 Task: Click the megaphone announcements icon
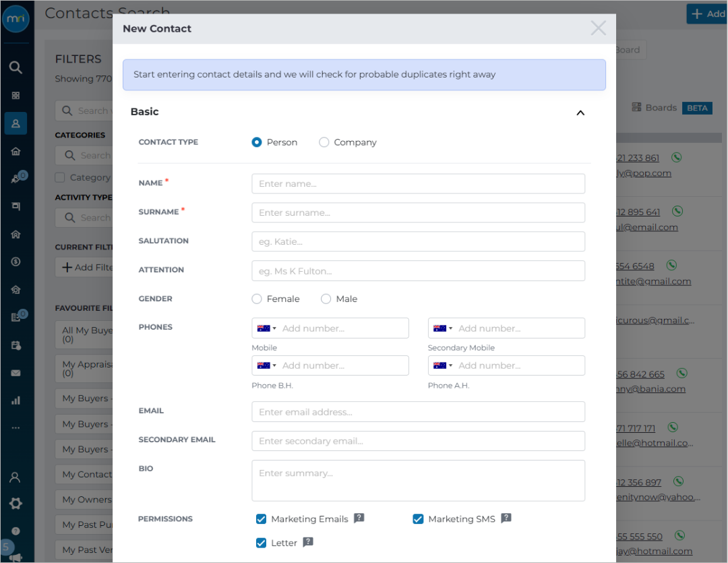(x=16, y=557)
